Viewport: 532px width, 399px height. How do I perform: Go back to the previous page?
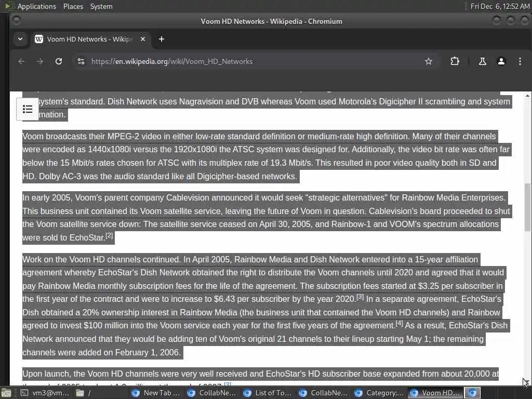pos(21,61)
